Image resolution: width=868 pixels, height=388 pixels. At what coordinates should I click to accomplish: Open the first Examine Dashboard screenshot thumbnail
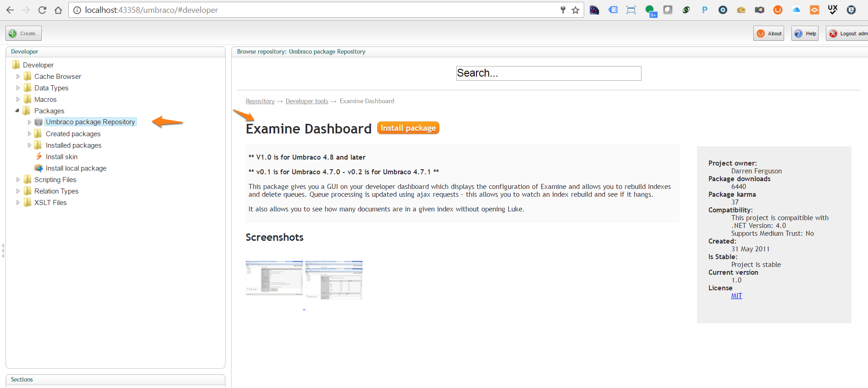[x=274, y=278]
